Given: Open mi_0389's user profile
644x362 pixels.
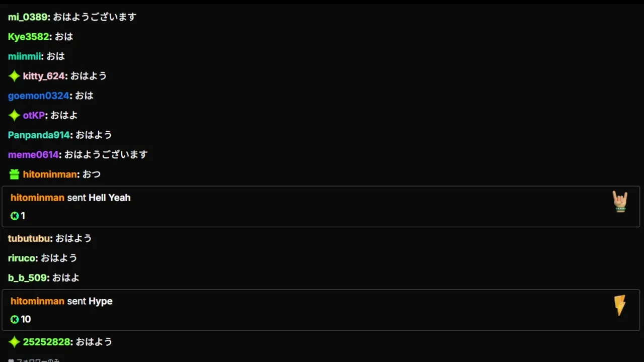Looking at the screenshot, I should click(28, 17).
